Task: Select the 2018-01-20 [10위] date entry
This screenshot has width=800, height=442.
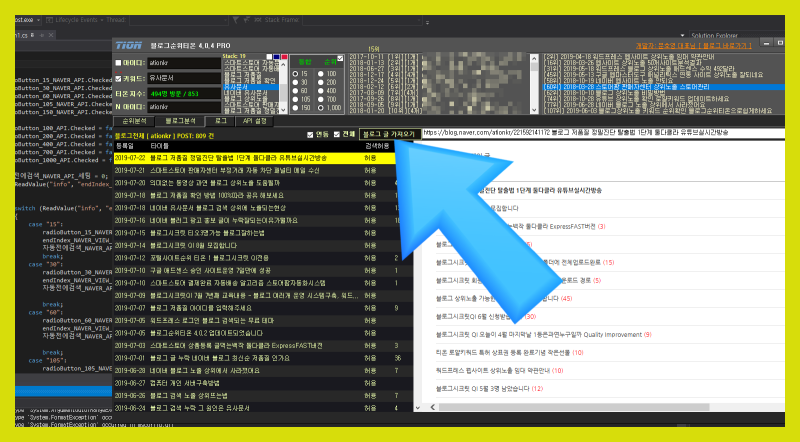Action: pyautogui.click(x=386, y=111)
